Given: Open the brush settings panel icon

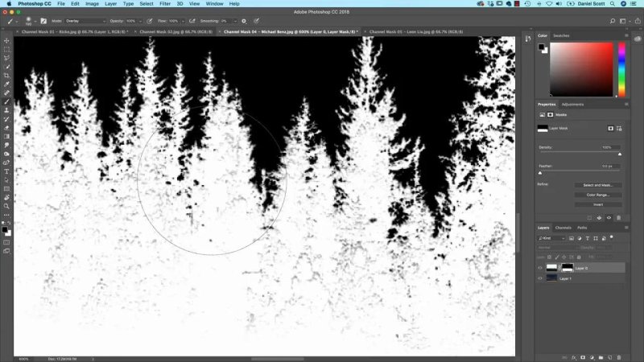Looking at the screenshot, I should click(43, 21).
